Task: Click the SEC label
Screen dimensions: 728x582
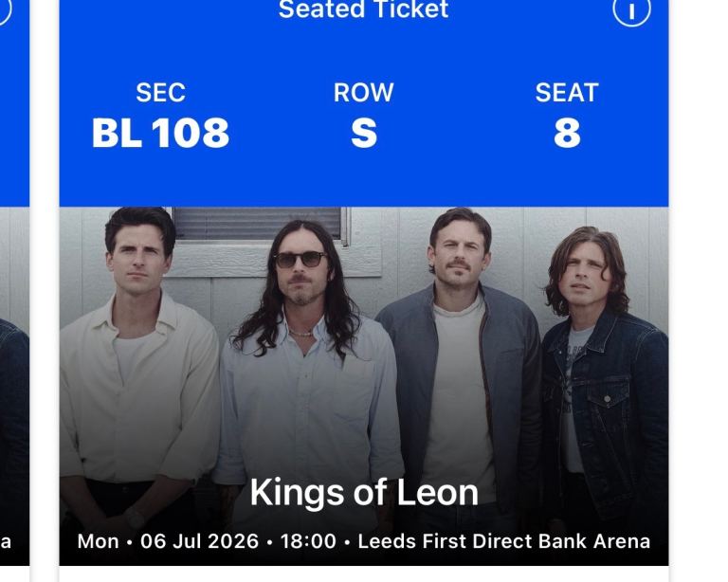Action: [x=160, y=93]
